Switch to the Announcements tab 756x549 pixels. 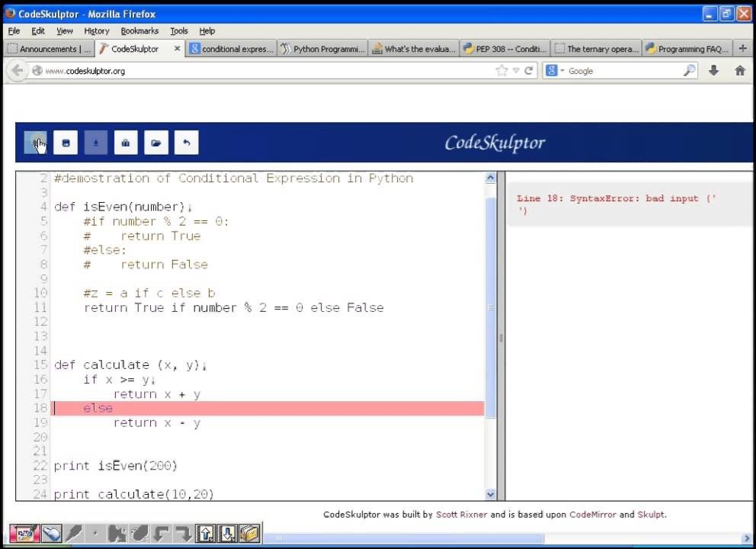pyautogui.click(x=49, y=49)
